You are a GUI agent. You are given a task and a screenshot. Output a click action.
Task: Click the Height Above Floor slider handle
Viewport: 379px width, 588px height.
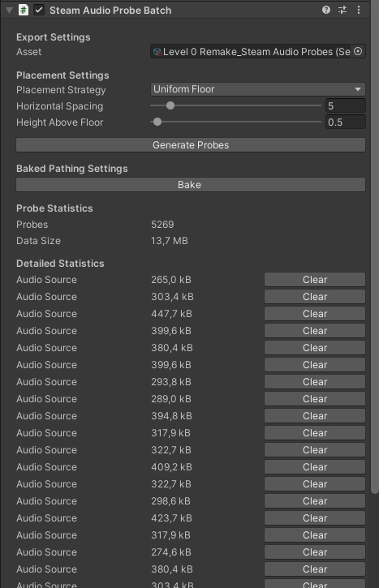157,122
